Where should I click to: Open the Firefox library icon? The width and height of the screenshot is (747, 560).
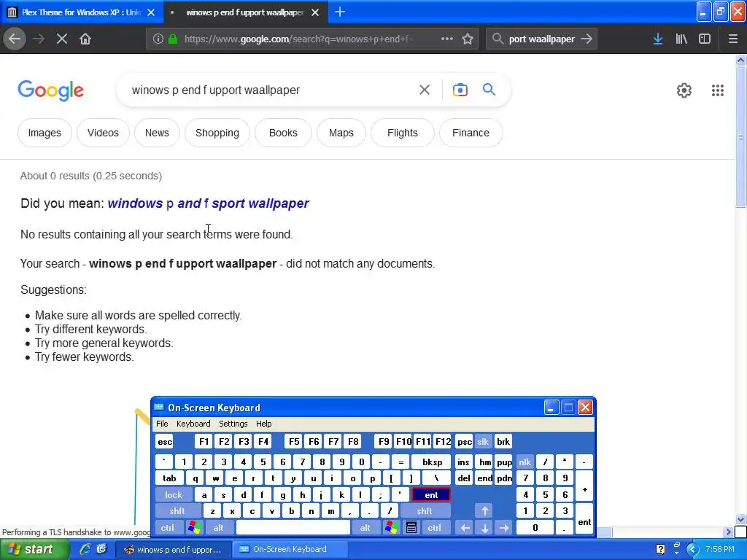pos(681,39)
